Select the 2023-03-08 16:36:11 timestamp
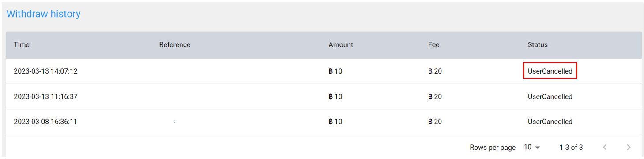The image size is (644, 159). point(45,122)
